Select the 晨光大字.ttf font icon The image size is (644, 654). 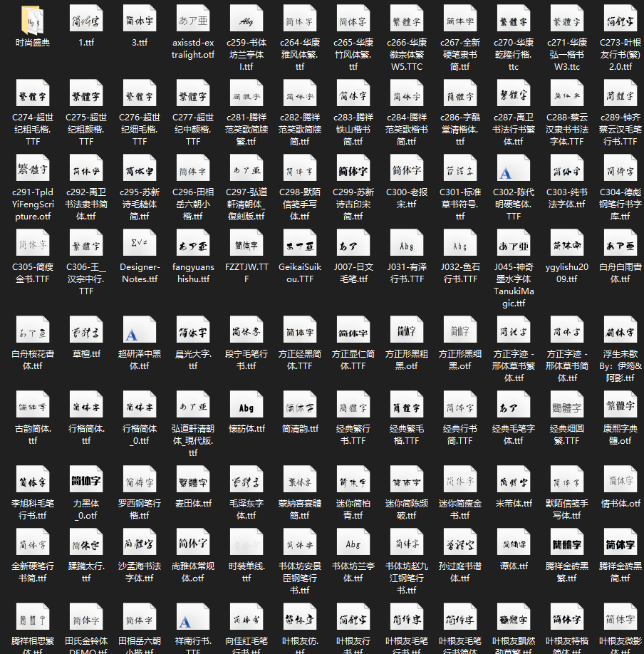(x=193, y=330)
